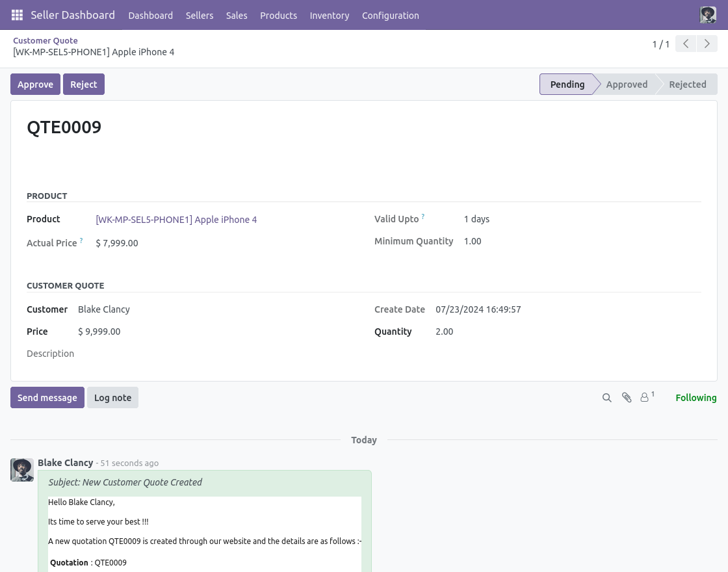Select the Approved status stage
The image size is (728, 572).
(627, 84)
